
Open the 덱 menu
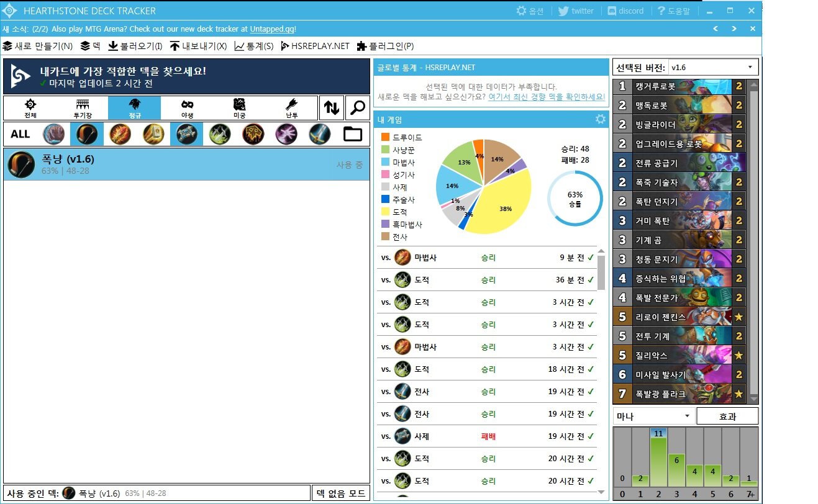(90, 46)
